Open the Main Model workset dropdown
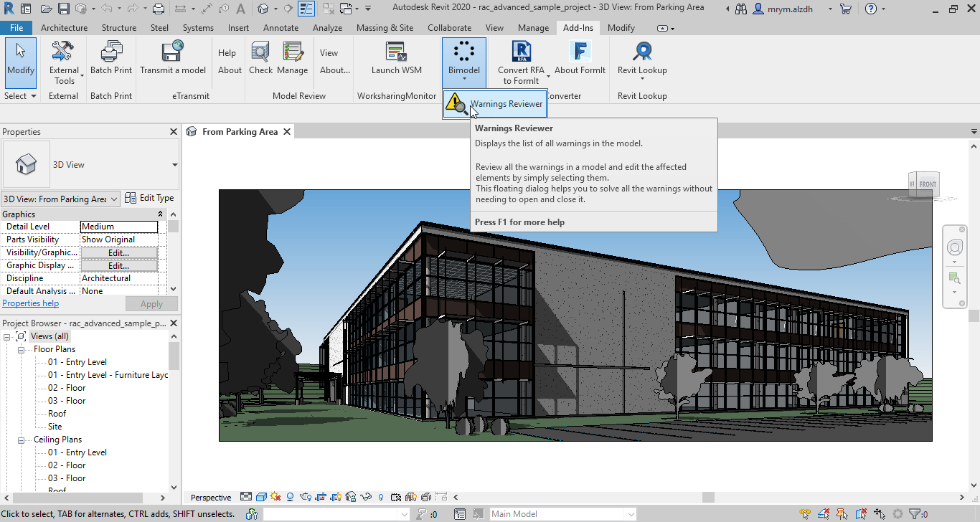The image size is (980, 522). (x=630, y=513)
